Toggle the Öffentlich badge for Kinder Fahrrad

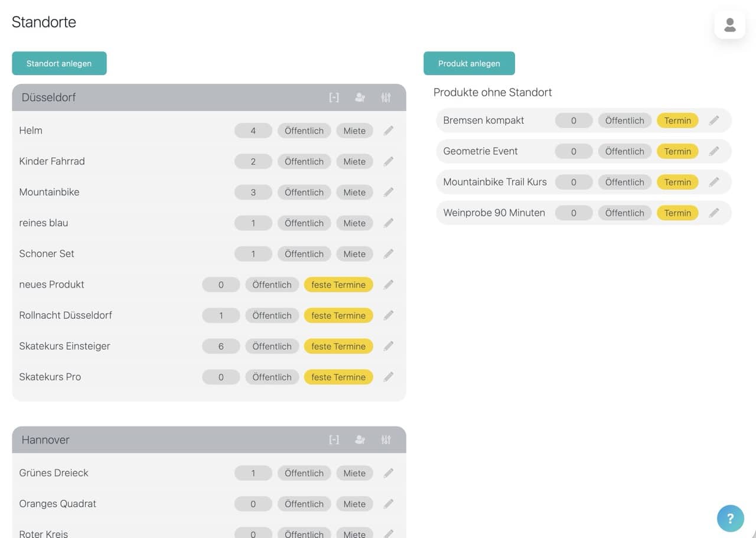coord(304,161)
